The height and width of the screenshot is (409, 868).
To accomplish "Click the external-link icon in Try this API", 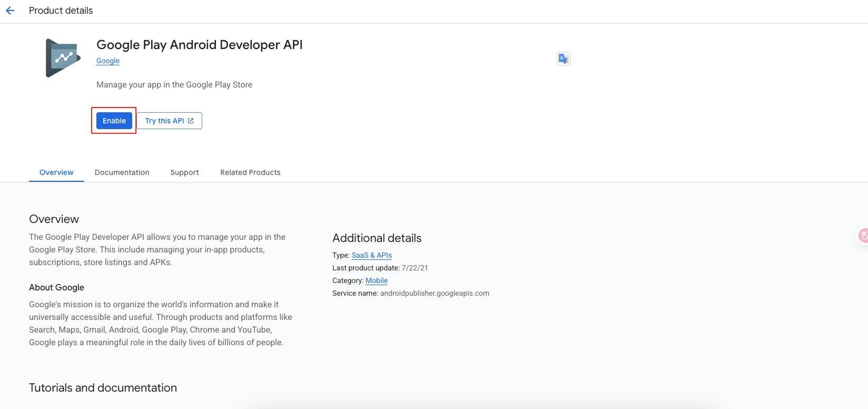I will (x=191, y=121).
